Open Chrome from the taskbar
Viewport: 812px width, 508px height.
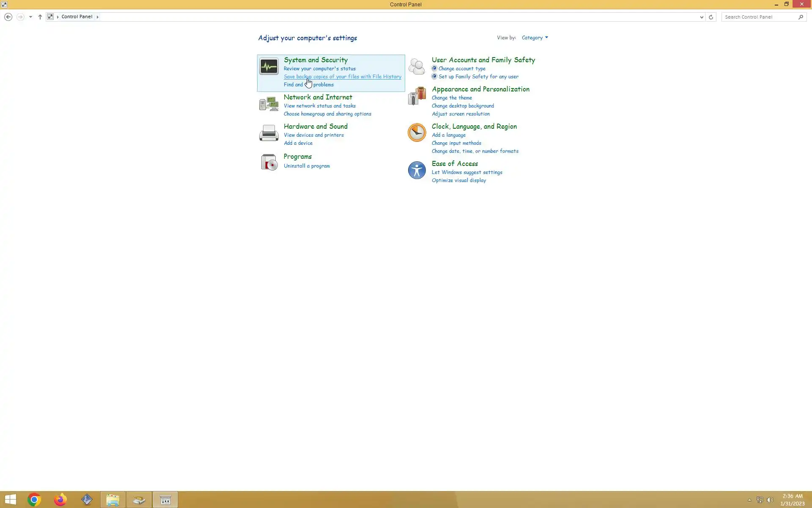click(34, 500)
